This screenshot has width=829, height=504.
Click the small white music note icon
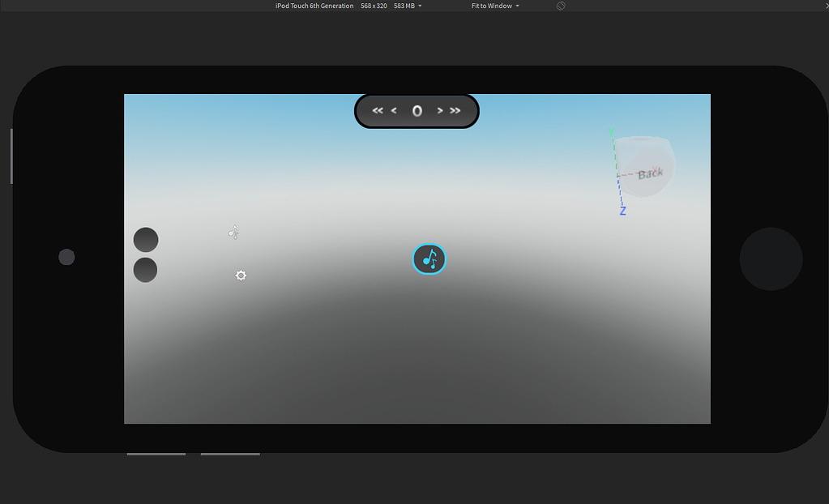pyautogui.click(x=233, y=232)
